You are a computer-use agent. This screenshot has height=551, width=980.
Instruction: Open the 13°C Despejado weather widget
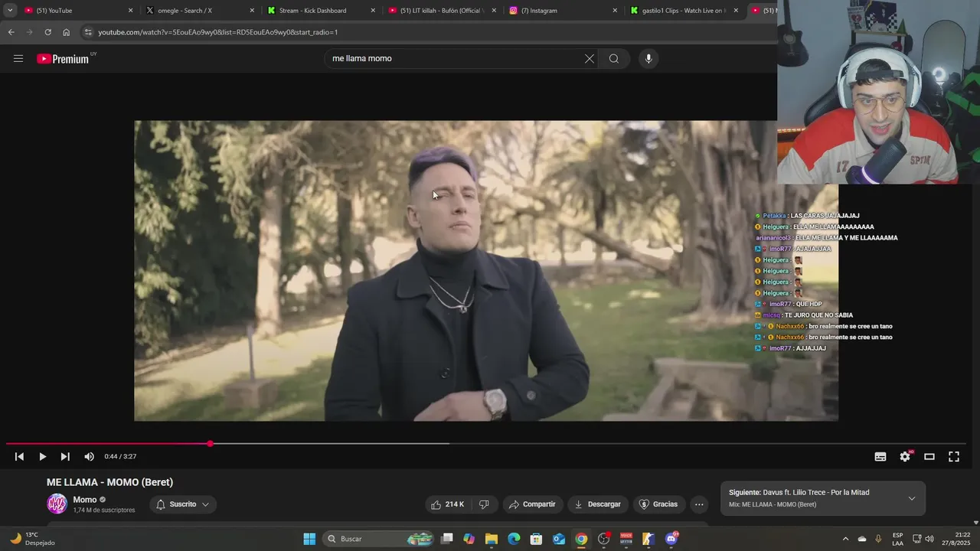[32, 539]
